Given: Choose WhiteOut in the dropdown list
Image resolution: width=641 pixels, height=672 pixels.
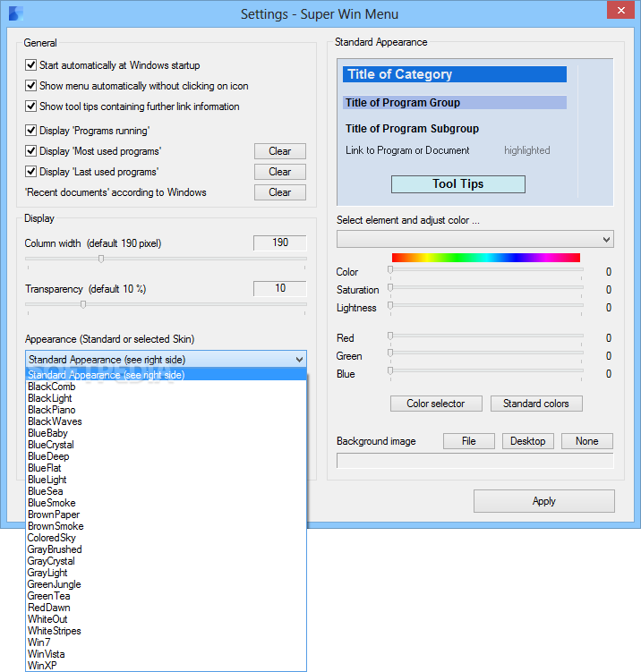Looking at the screenshot, I should pyautogui.click(x=167, y=619).
